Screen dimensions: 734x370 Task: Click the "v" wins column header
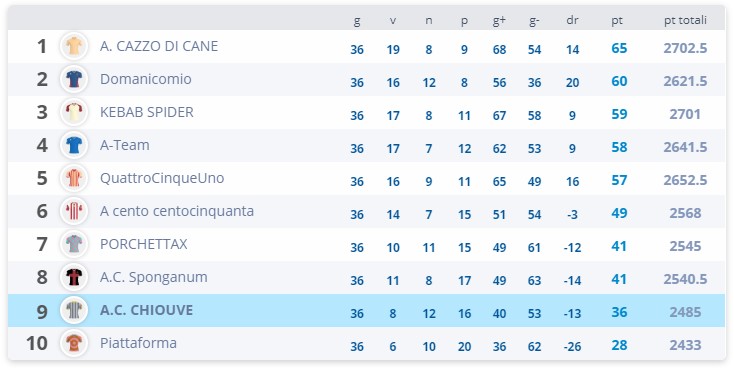point(393,21)
